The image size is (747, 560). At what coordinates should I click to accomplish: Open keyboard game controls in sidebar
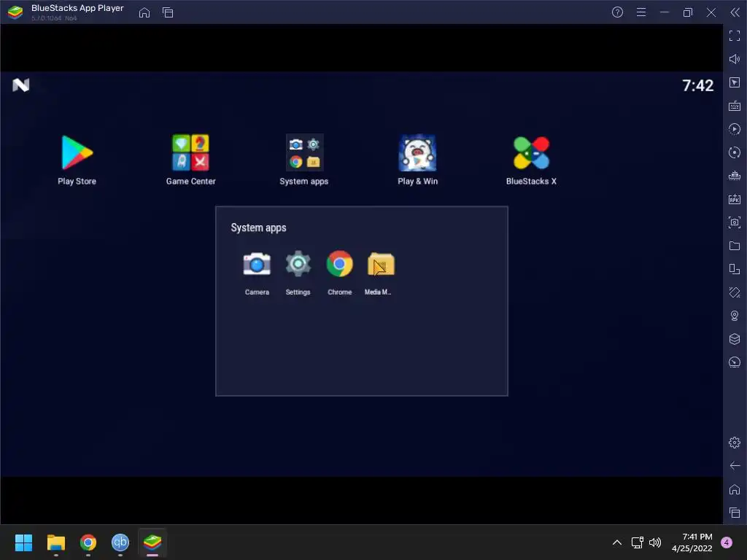[735, 106]
